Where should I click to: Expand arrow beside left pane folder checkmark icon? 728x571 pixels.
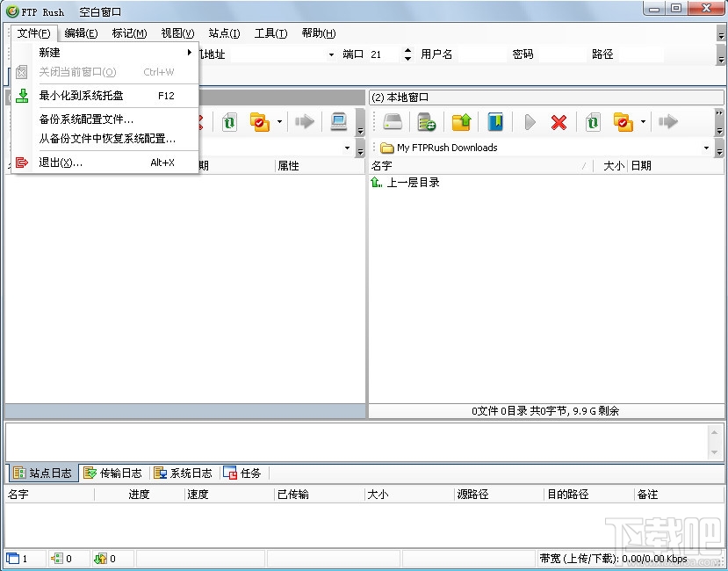tap(279, 122)
